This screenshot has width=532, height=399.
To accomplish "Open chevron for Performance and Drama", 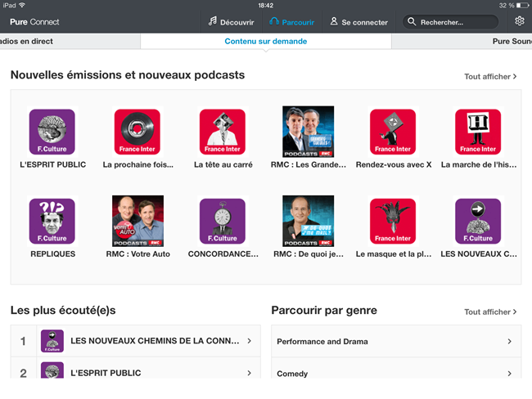I will point(509,342).
